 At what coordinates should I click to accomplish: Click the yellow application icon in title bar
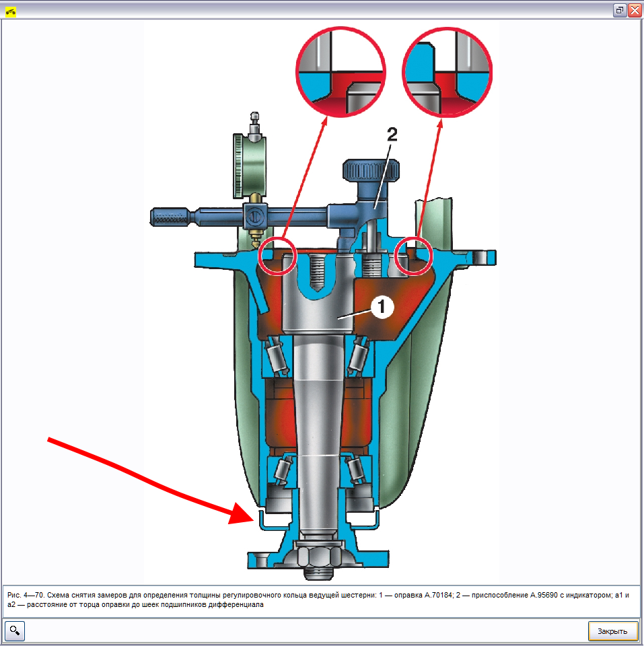point(11,10)
